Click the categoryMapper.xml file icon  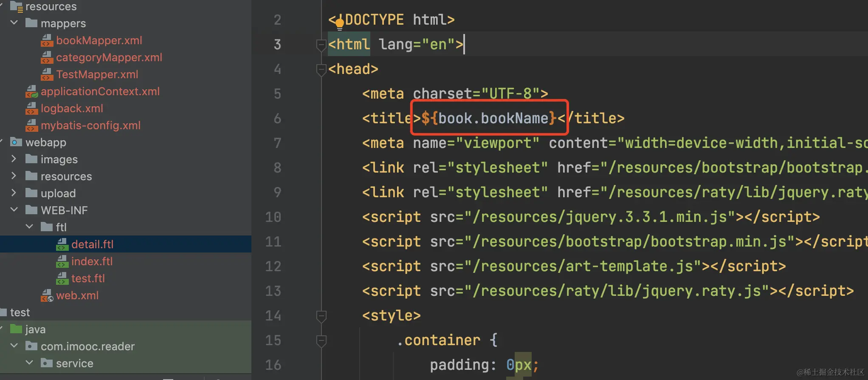(47, 57)
